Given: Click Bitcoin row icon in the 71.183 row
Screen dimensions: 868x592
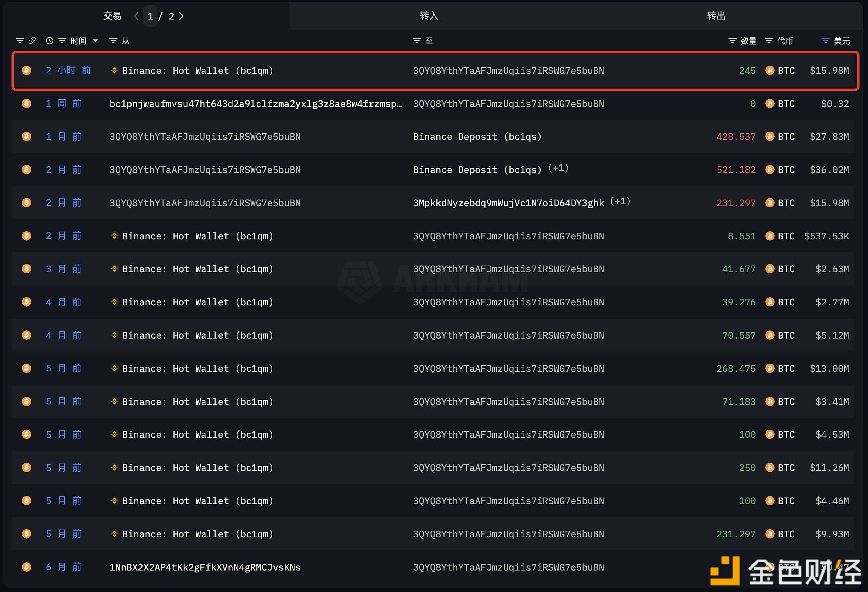Looking at the screenshot, I should 27,401.
